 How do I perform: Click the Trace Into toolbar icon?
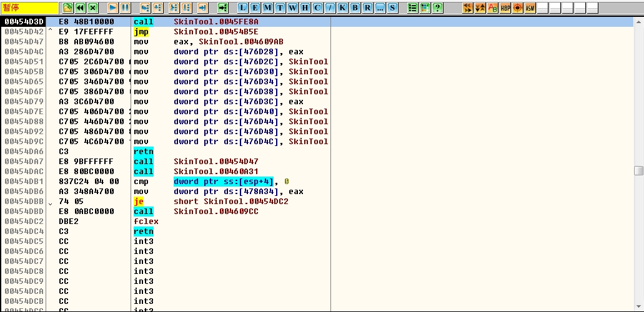(x=174, y=7)
